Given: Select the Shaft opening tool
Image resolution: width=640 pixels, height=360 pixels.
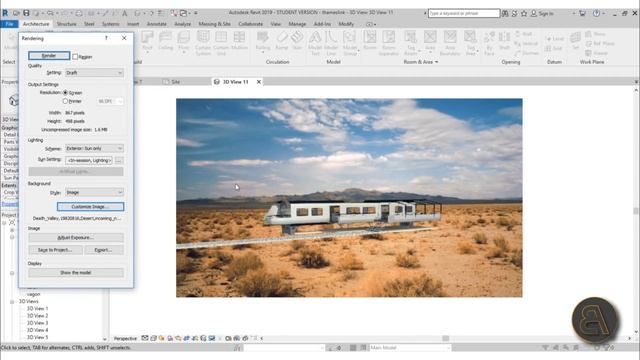Looking at the screenshot, I should 504,41.
